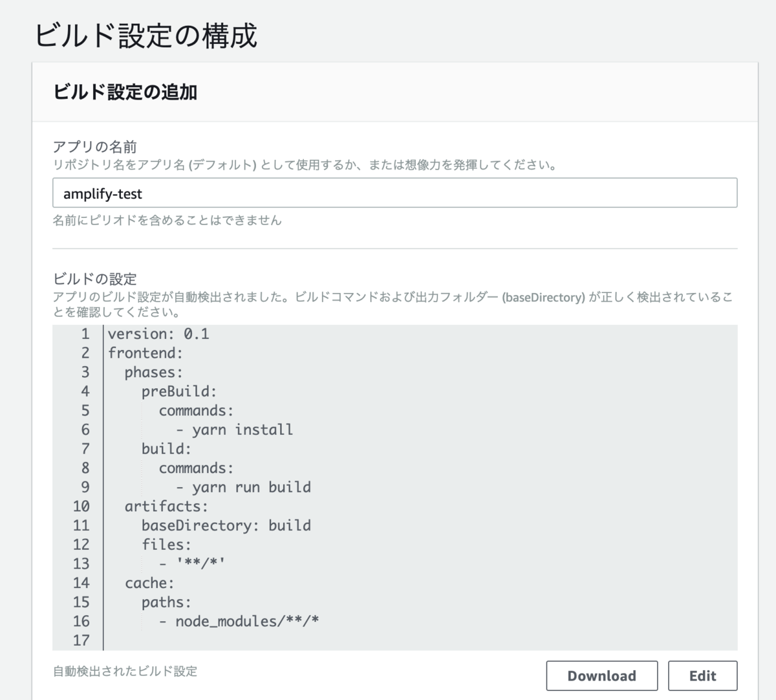The height and width of the screenshot is (700, 776).
Task: Select the 'version: 0.1' code line
Action: coord(158,334)
